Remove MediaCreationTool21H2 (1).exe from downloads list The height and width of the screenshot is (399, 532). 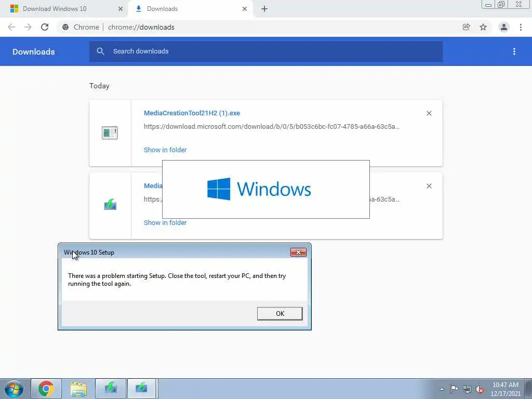[429, 113]
